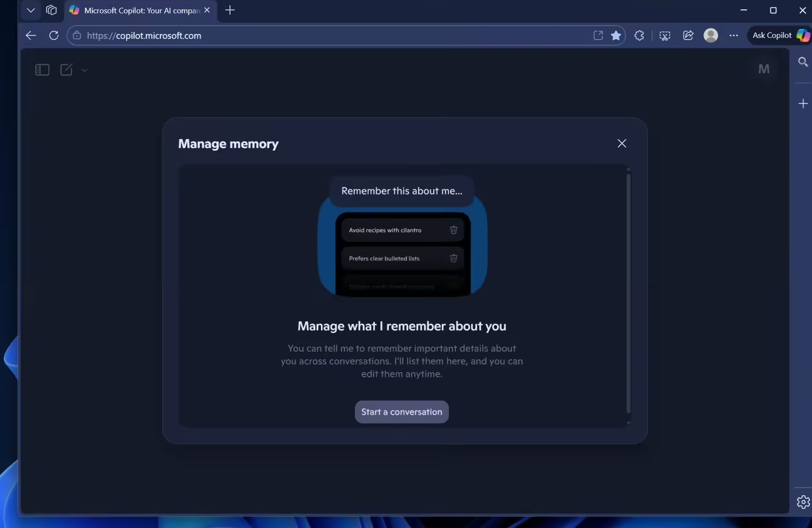Expand dropdown arrow beside new chat icon
Image resolution: width=812 pixels, height=528 pixels.
click(x=85, y=70)
